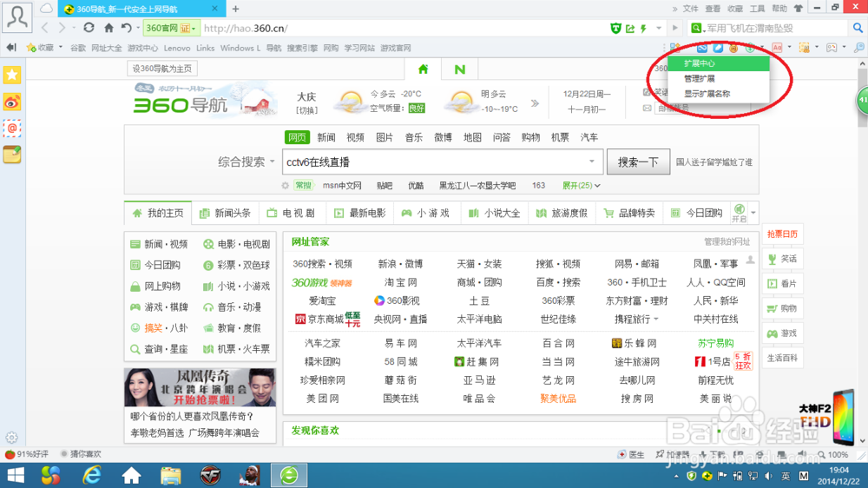Click 切换 to switch weather city
Screen dimensions: 868x488
pos(306,110)
